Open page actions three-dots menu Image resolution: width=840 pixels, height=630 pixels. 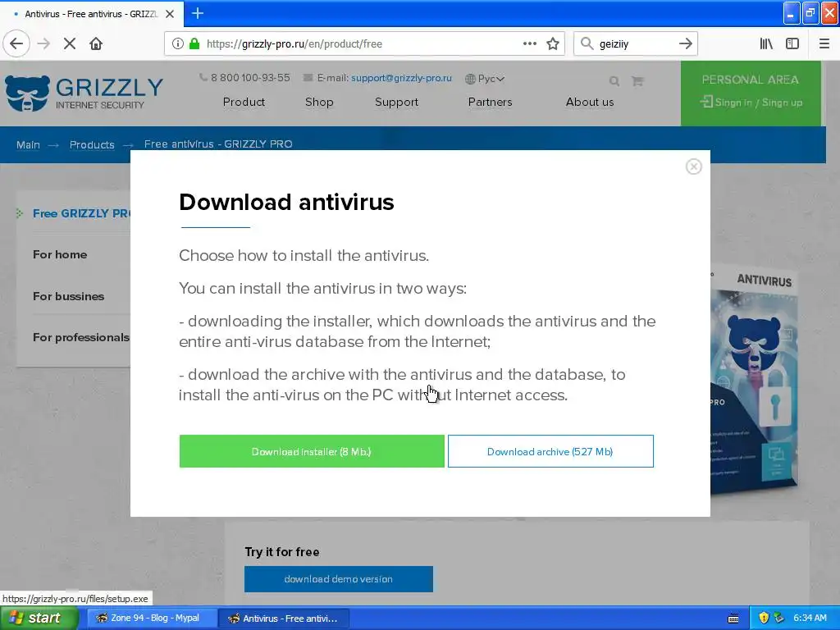point(529,43)
